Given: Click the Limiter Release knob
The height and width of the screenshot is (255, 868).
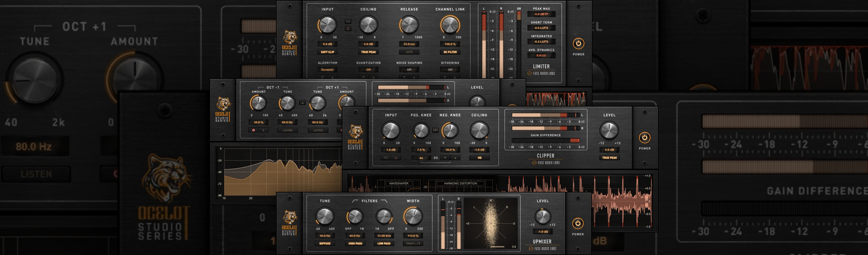Looking at the screenshot, I should pyautogui.click(x=409, y=25).
